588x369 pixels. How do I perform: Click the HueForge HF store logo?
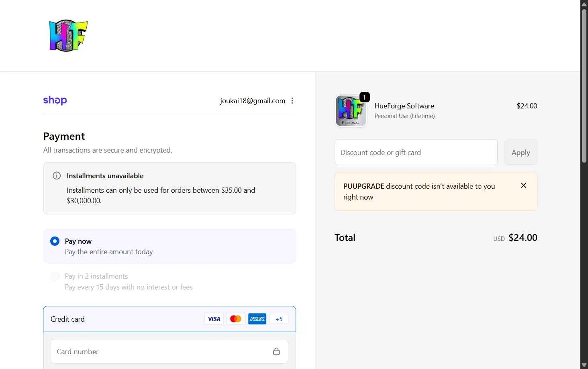pos(68,36)
